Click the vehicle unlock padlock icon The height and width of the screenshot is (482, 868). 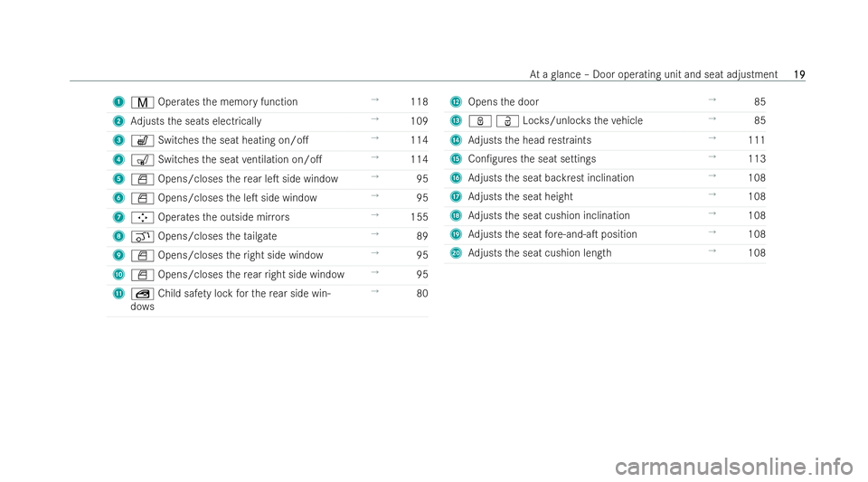click(x=507, y=121)
